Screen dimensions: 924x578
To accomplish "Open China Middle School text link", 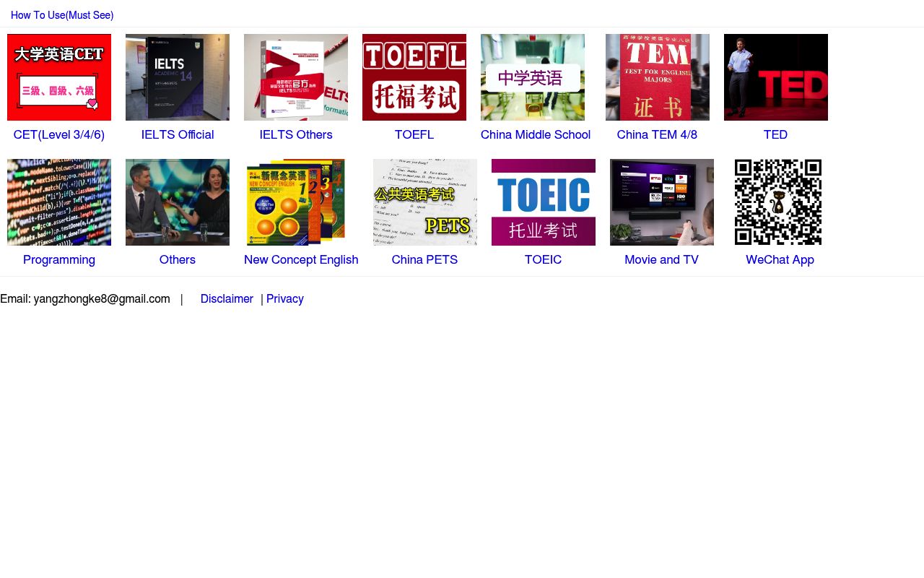I will pos(536,134).
